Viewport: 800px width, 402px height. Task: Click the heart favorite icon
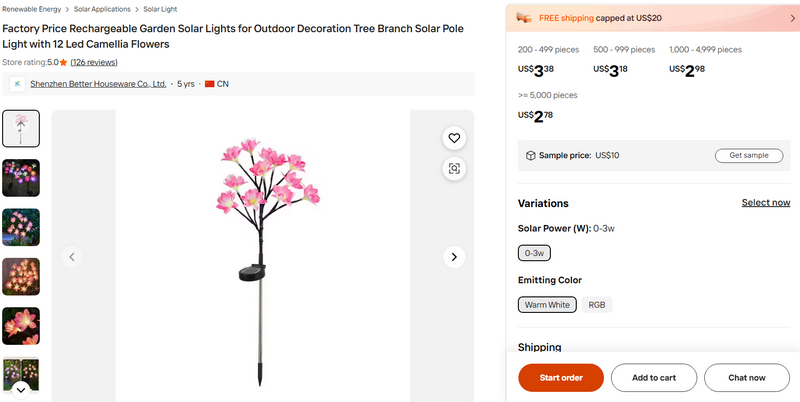454,138
